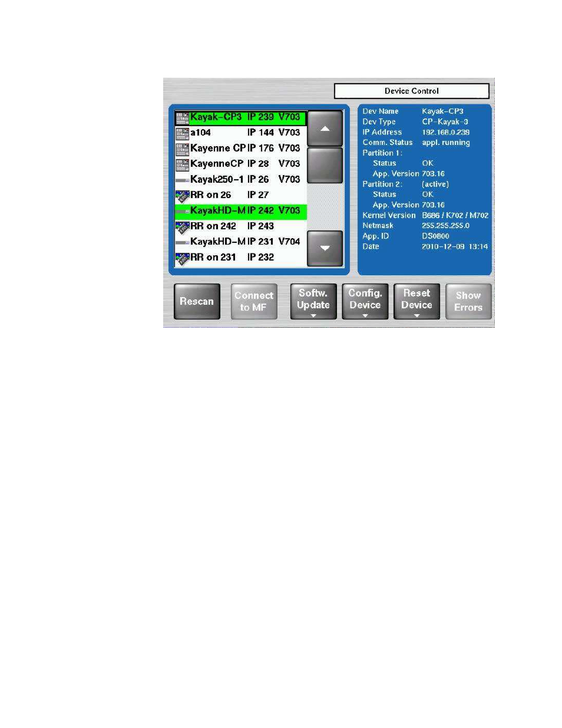Select the a104 IP 144 device

pos(241,133)
